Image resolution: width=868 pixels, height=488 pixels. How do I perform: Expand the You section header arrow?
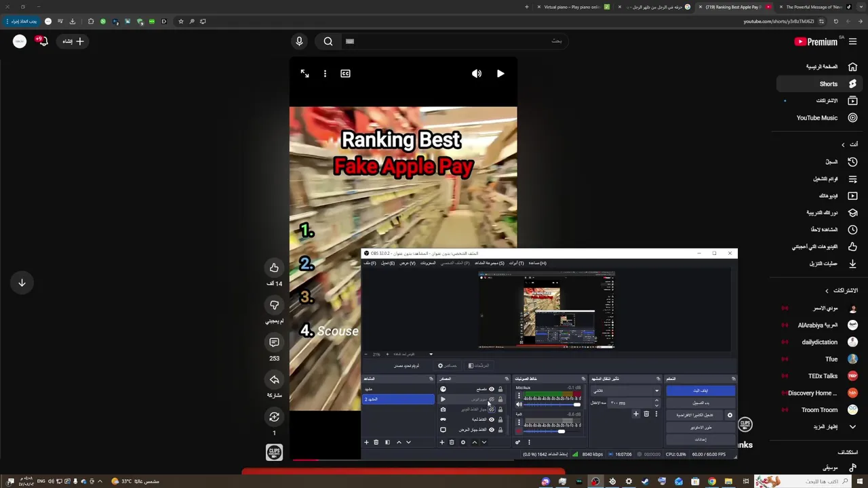[x=843, y=144]
